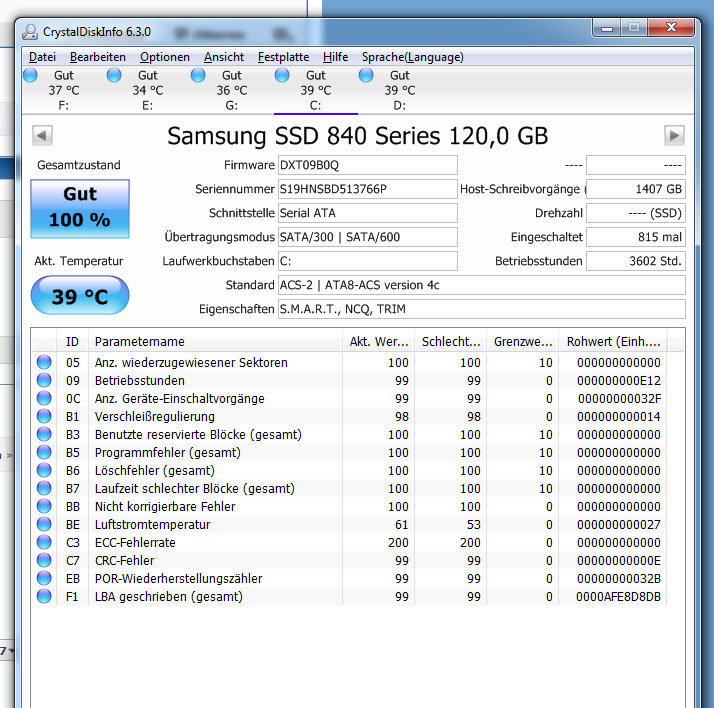714x708 pixels.
Task: Select Laufzeit schlechter Blöcke (gesamt) text
Action: 194,489
